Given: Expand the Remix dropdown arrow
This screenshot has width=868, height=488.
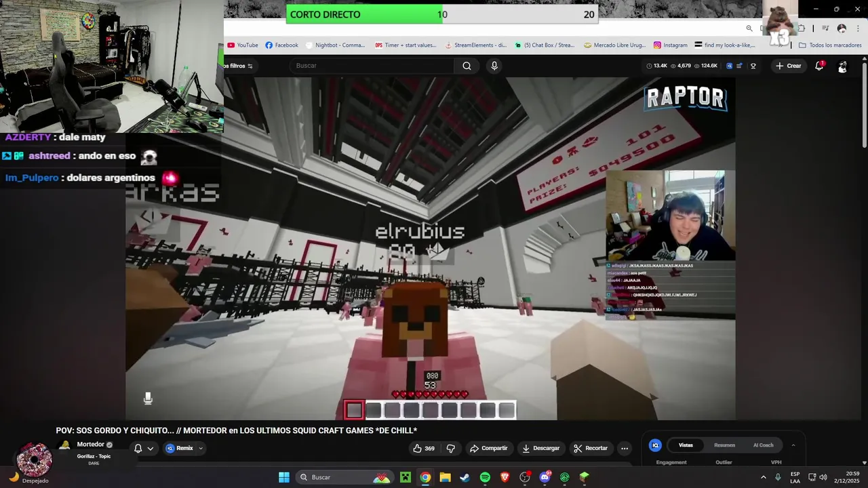Looking at the screenshot, I should (201, 448).
